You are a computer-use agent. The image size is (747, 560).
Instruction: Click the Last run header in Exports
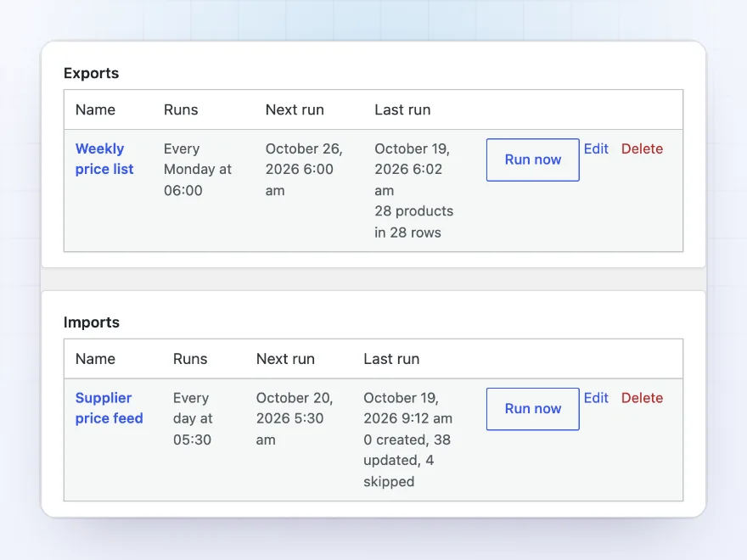click(x=402, y=109)
